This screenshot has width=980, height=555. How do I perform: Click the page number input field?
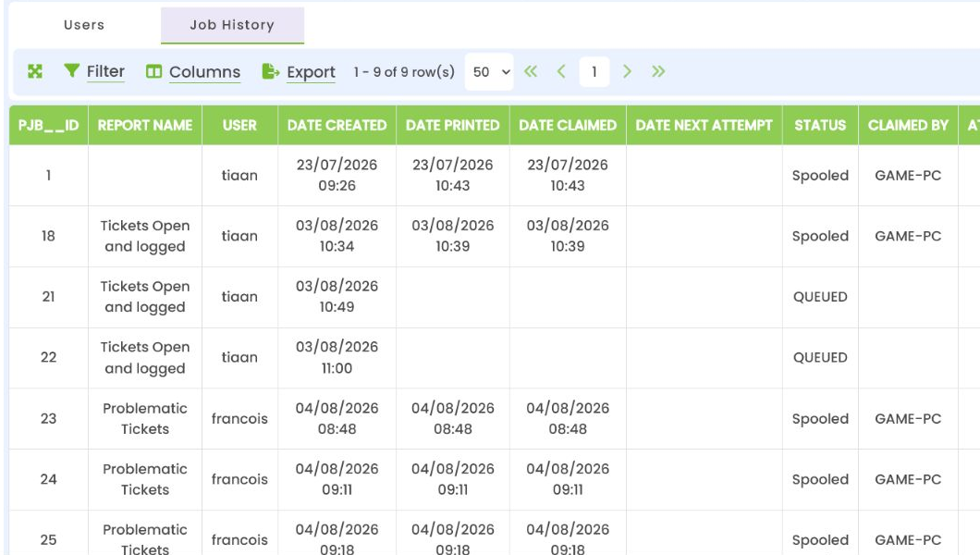(594, 72)
